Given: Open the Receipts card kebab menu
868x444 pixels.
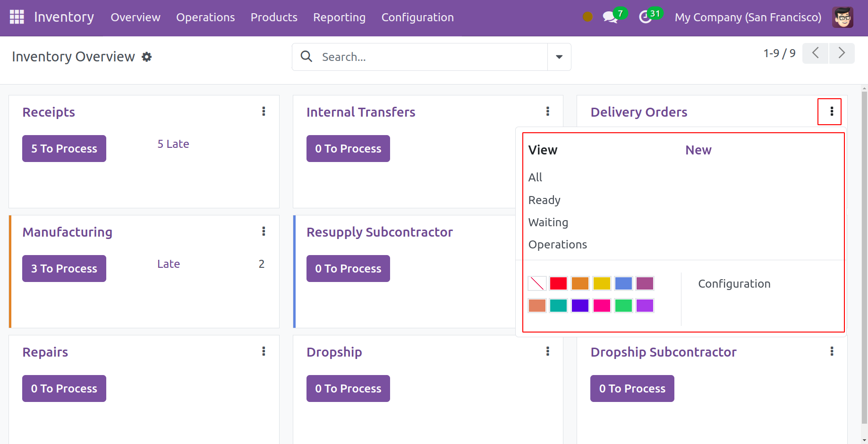Looking at the screenshot, I should 264,111.
